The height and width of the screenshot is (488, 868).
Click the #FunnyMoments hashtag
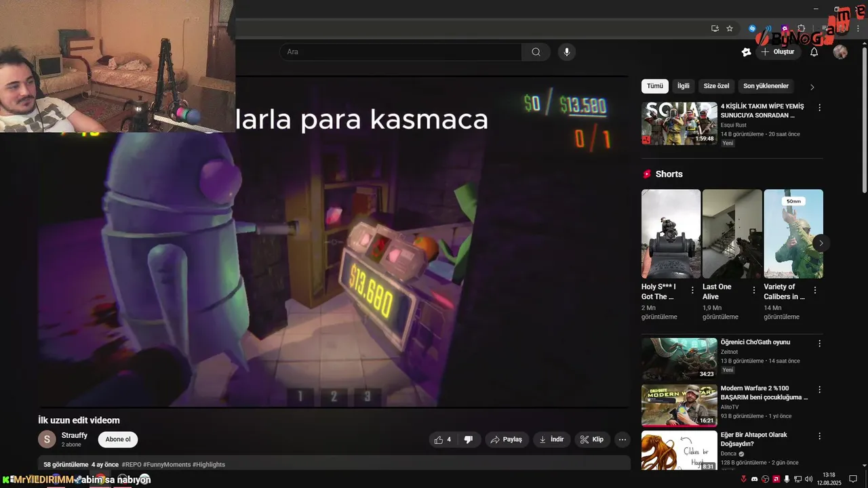167,464
